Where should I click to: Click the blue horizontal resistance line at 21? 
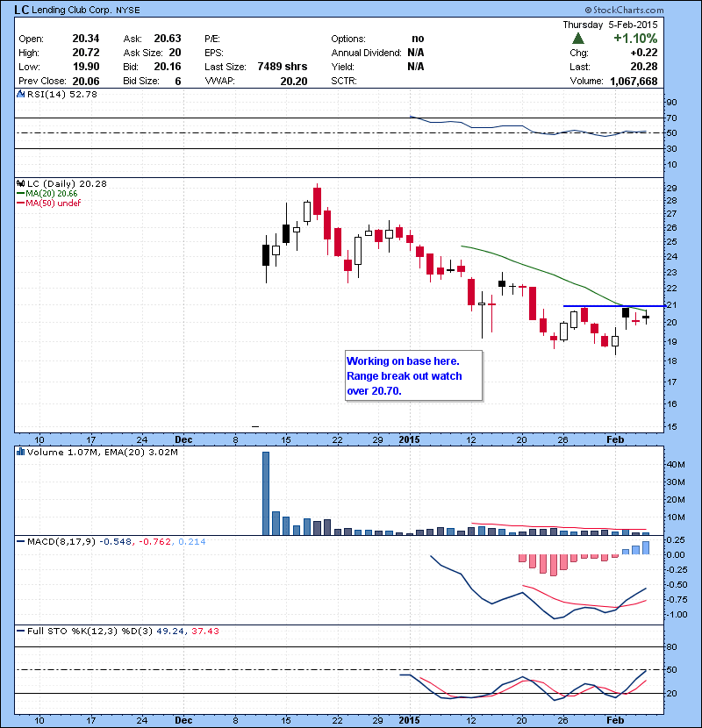(614, 306)
